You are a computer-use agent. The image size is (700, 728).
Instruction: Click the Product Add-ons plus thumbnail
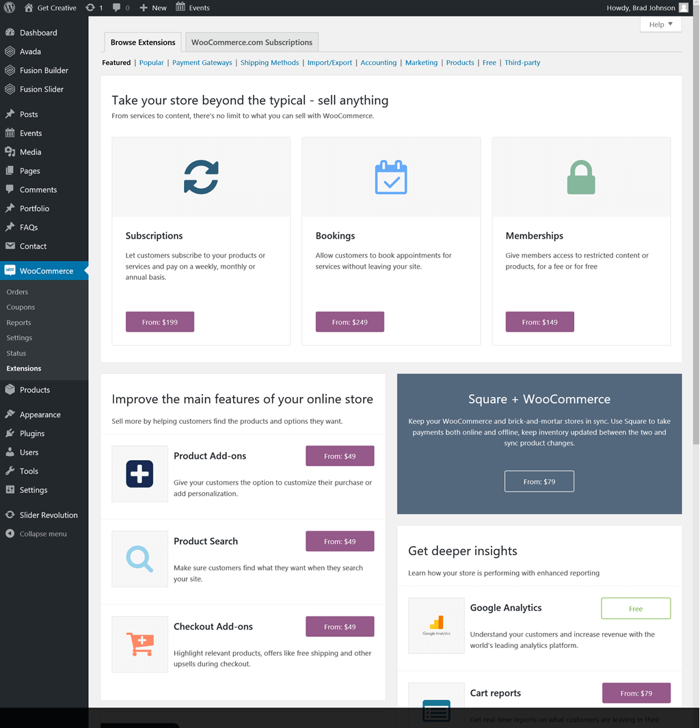click(x=139, y=474)
